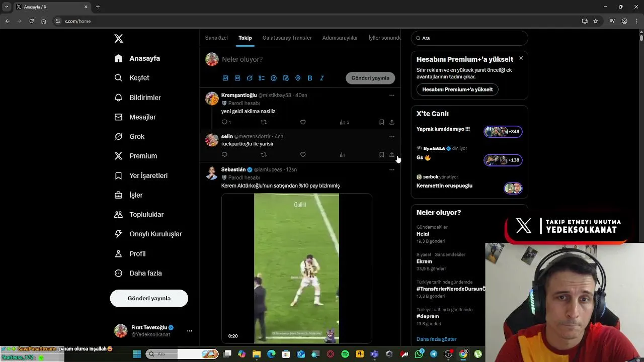Add GIF to post
The image size is (644, 362).
[237, 78]
